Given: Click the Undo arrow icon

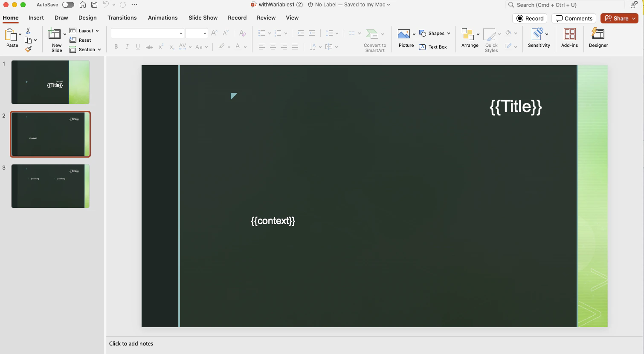Looking at the screenshot, I should (x=106, y=5).
